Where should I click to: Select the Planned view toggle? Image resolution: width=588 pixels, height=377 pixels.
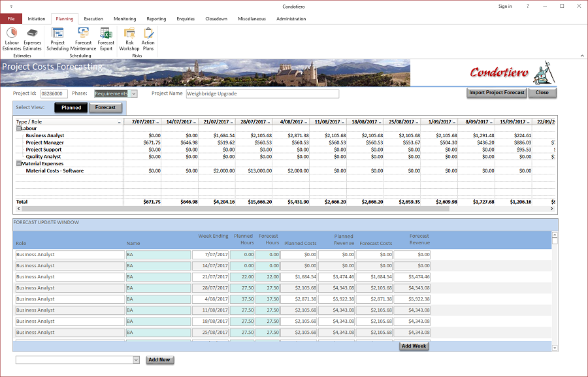[x=71, y=108]
